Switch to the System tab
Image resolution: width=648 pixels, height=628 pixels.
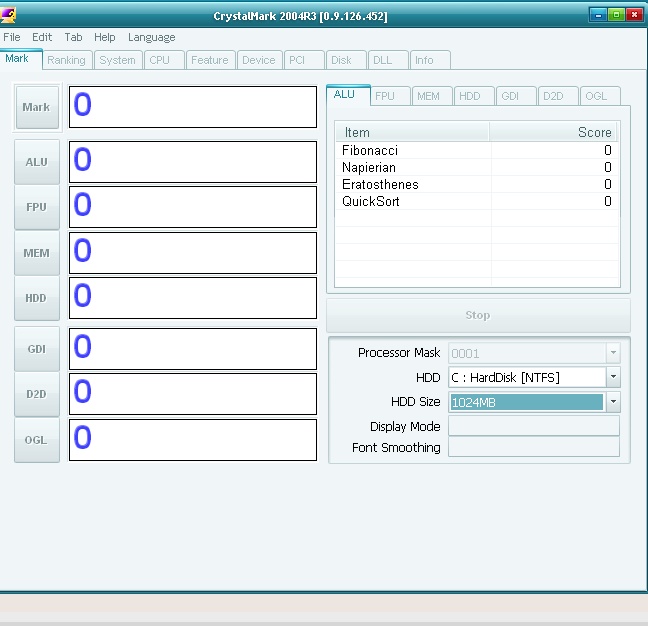[x=118, y=60]
